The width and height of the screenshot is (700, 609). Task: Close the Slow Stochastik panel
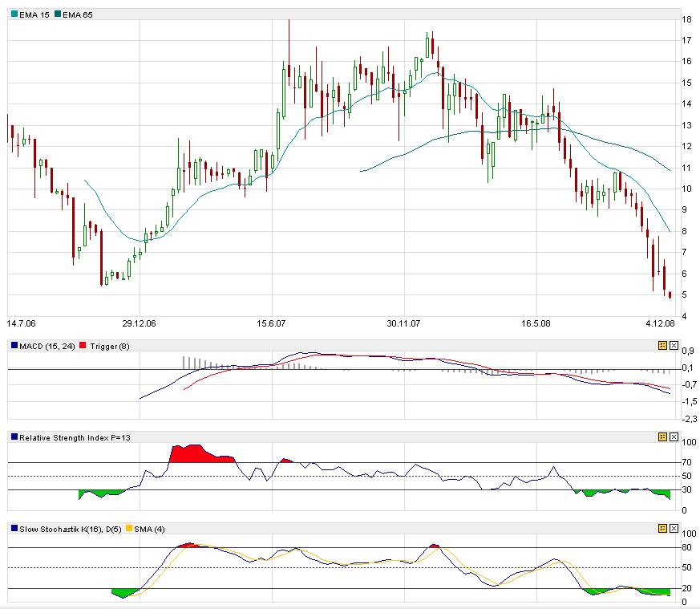point(674,529)
